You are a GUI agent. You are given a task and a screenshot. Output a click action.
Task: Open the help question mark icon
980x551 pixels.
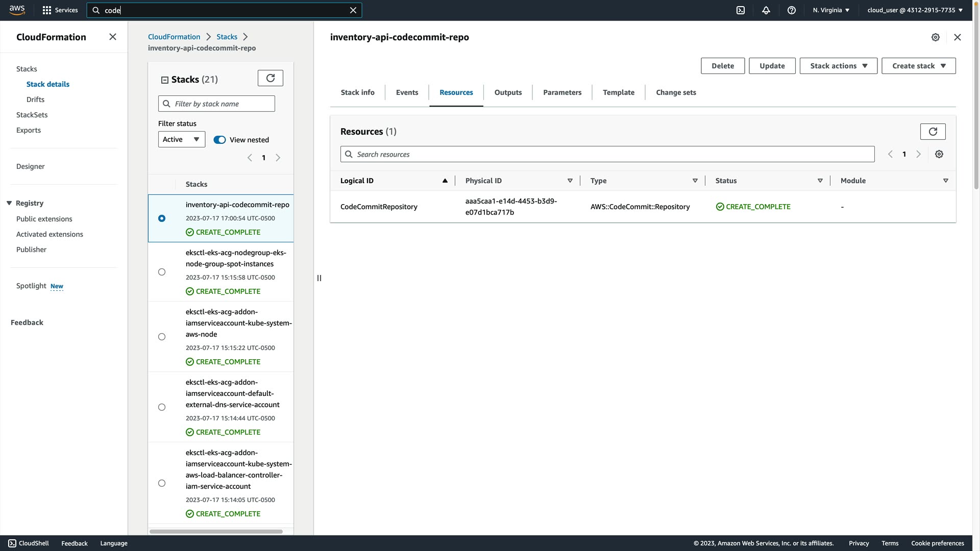point(791,10)
